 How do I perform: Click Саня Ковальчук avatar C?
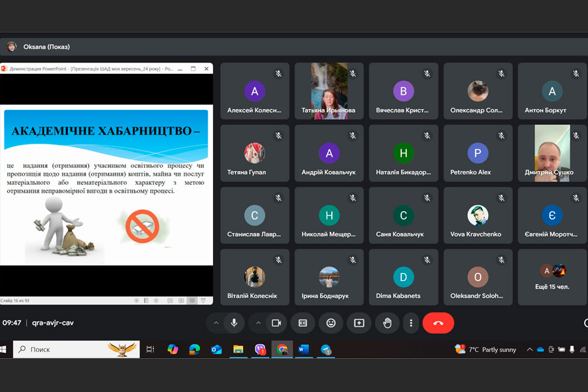click(x=404, y=216)
